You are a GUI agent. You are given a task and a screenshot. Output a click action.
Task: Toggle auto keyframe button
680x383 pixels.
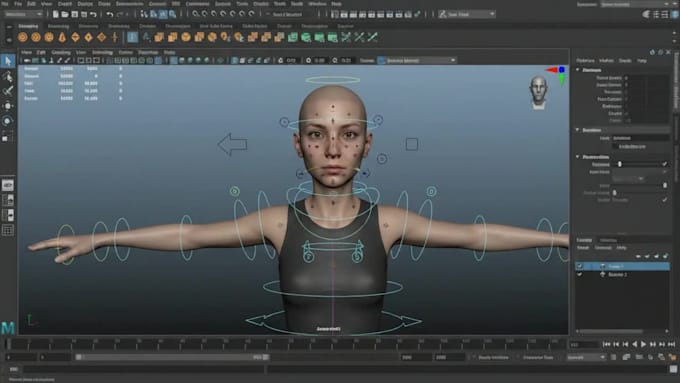tap(661, 357)
